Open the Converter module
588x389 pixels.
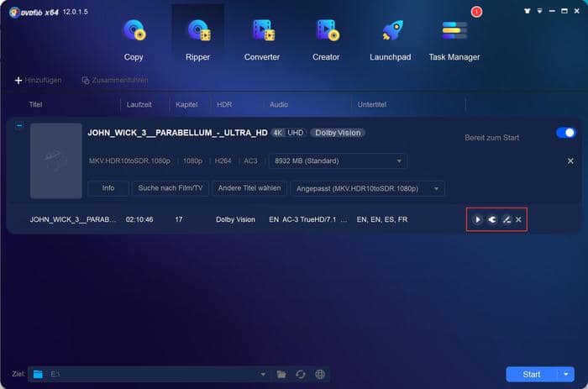click(x=262, y=40)
